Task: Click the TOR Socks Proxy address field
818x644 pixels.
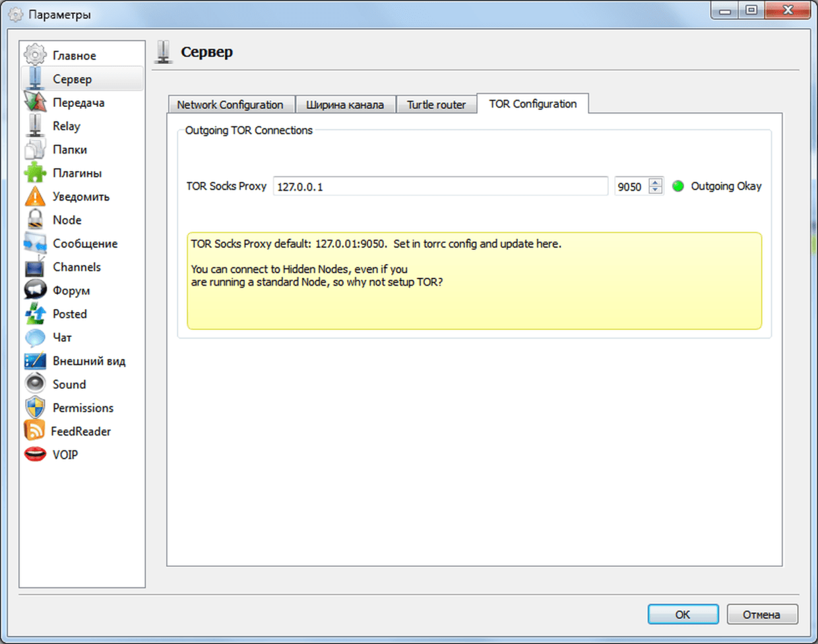Action: tap(440, 187)
